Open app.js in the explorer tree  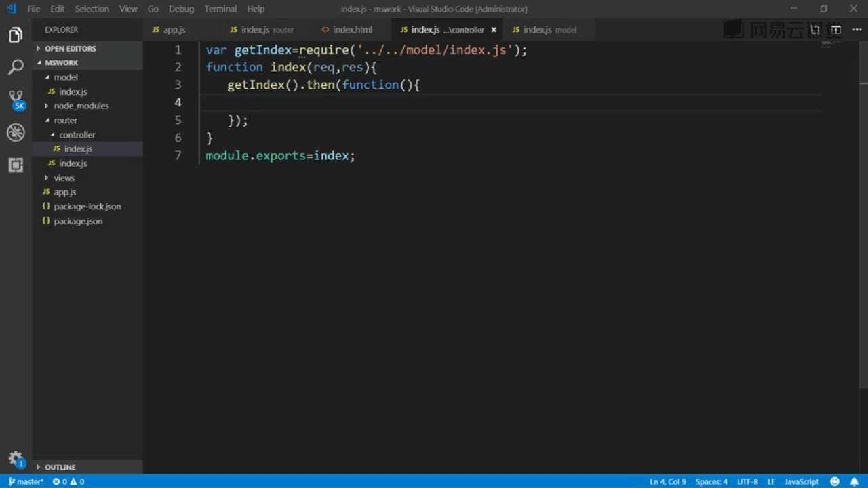(x=87, y=192)
